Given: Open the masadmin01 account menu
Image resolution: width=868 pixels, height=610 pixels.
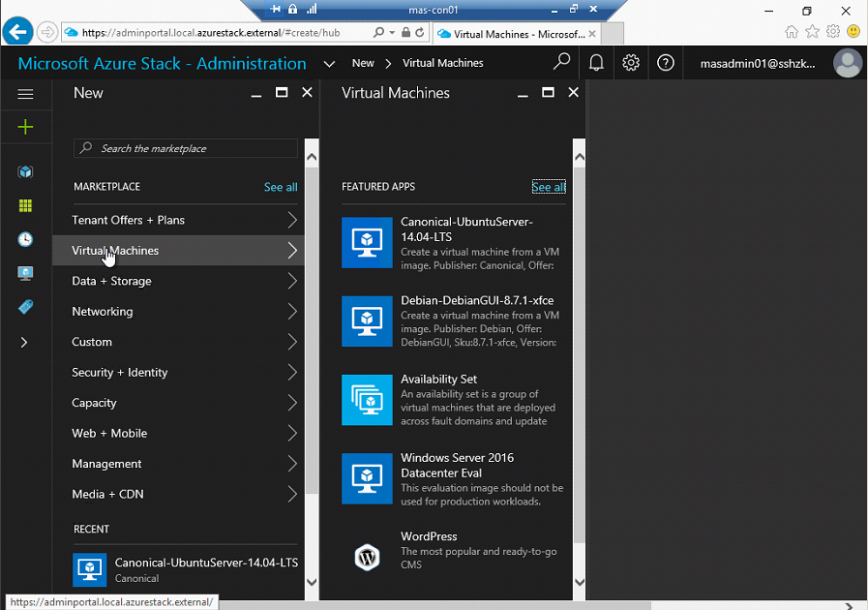Looking at the screenshot, I should [x=758, y=63].
